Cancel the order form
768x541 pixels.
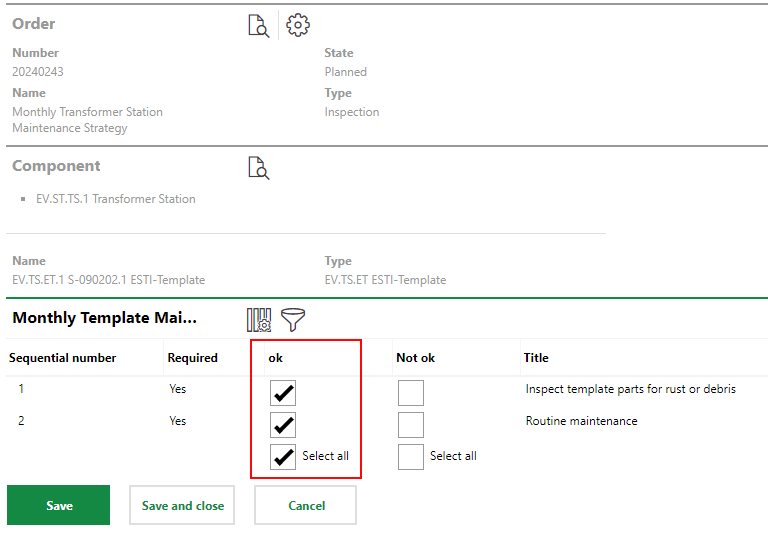306,506
